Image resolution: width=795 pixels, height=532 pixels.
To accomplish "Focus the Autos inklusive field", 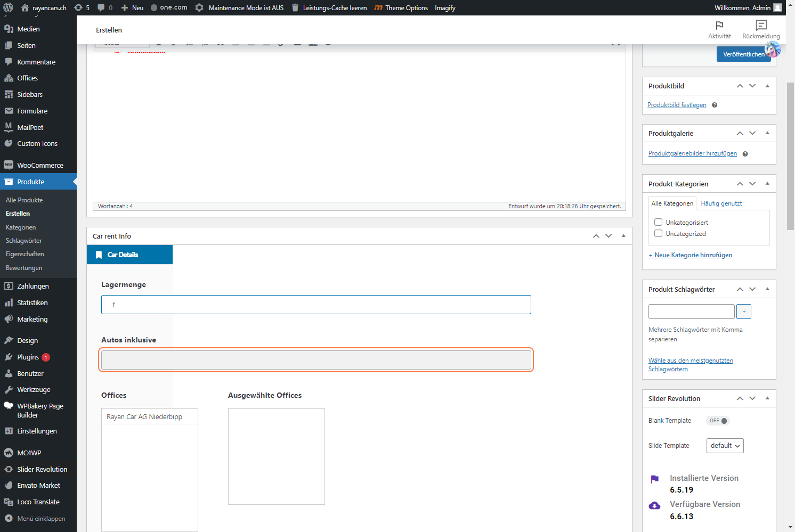I will (316, 360).
